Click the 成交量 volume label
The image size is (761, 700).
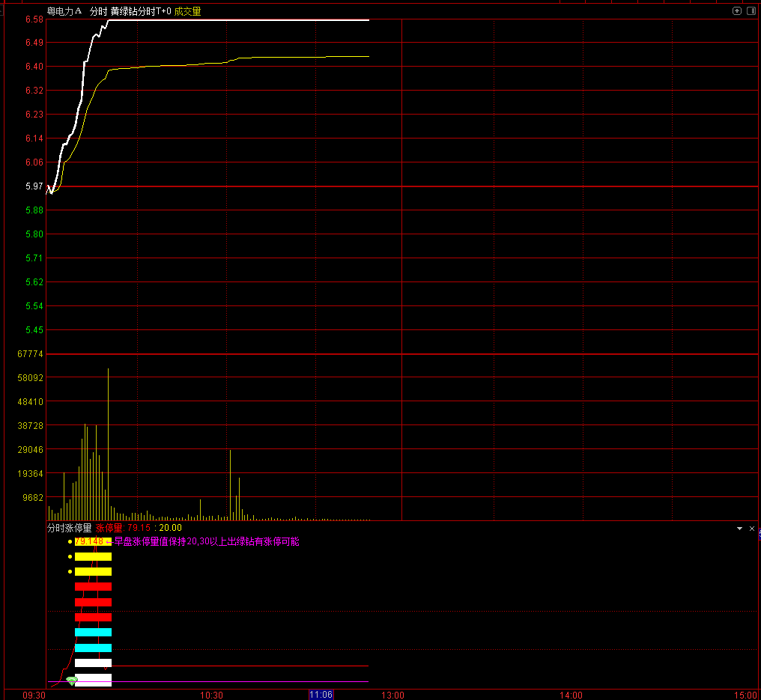(187, 11)
